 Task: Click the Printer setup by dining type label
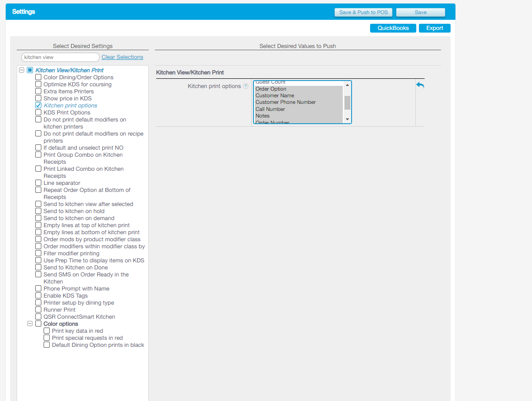tap(79, 302)
